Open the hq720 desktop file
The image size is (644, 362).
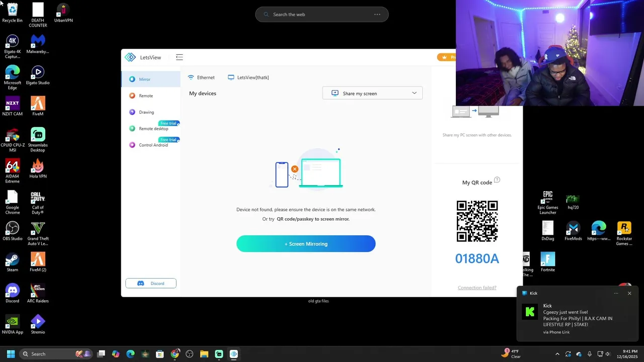(x=573, y=202)
